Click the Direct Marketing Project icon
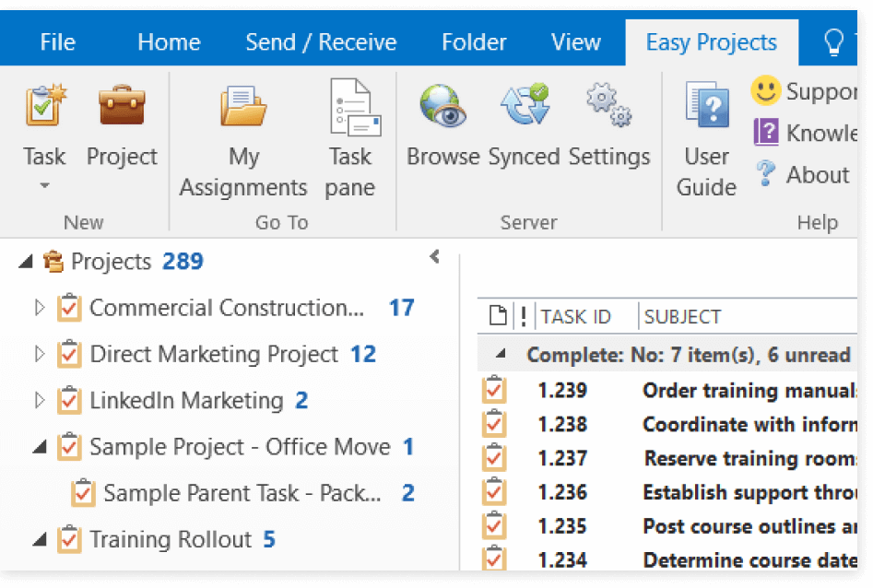This screenshot has height=588, width=873. click(69, 354)
